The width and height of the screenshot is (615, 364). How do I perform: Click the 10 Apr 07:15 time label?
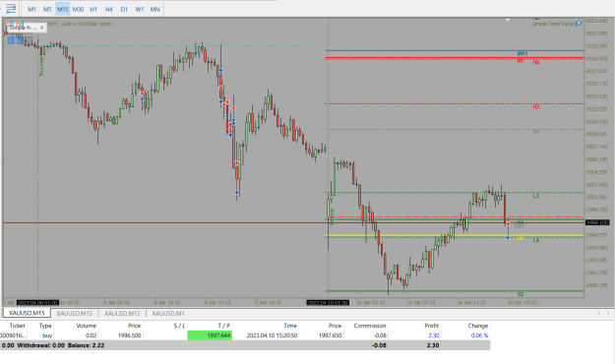coord(421,302)
